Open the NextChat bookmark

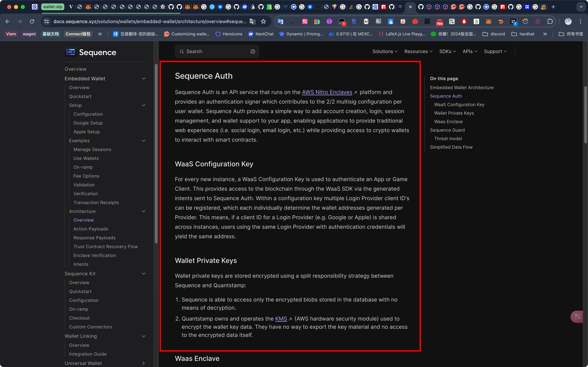pos(261,34)
